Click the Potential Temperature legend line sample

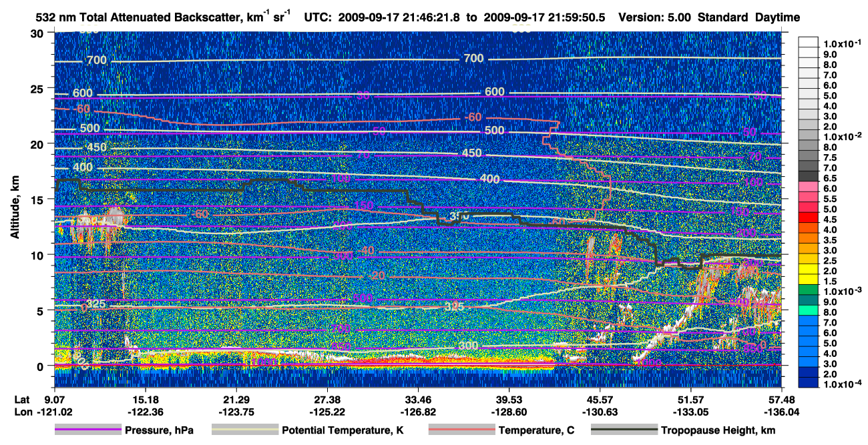point(244,430)
